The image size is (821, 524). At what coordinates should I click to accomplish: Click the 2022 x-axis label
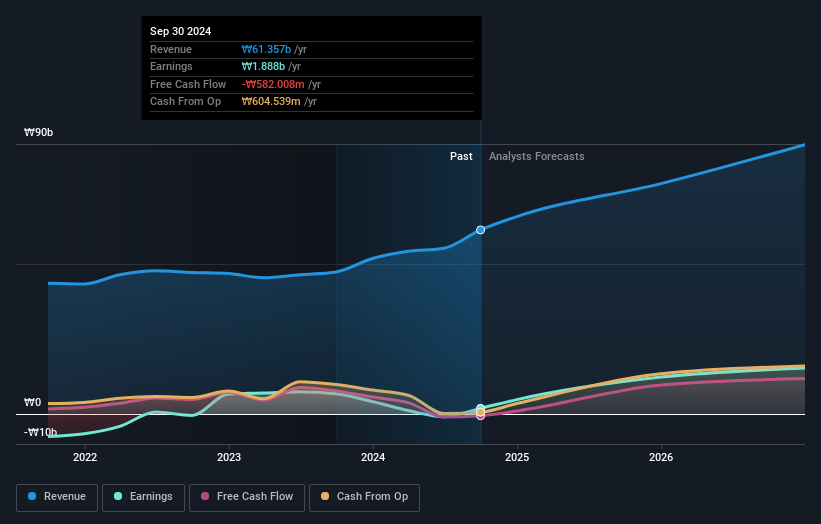coord(85,457)
